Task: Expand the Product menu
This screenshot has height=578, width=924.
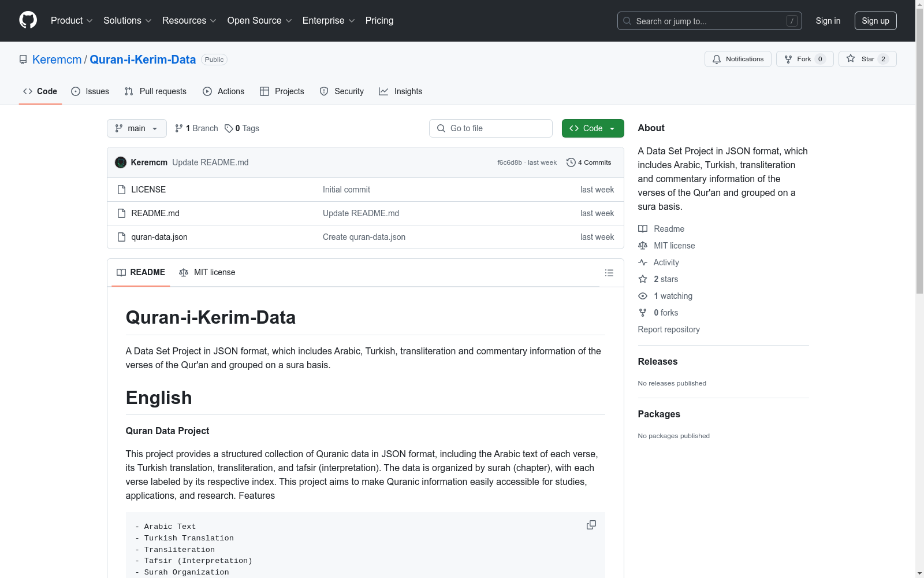Action: click(x=72, y=21)
